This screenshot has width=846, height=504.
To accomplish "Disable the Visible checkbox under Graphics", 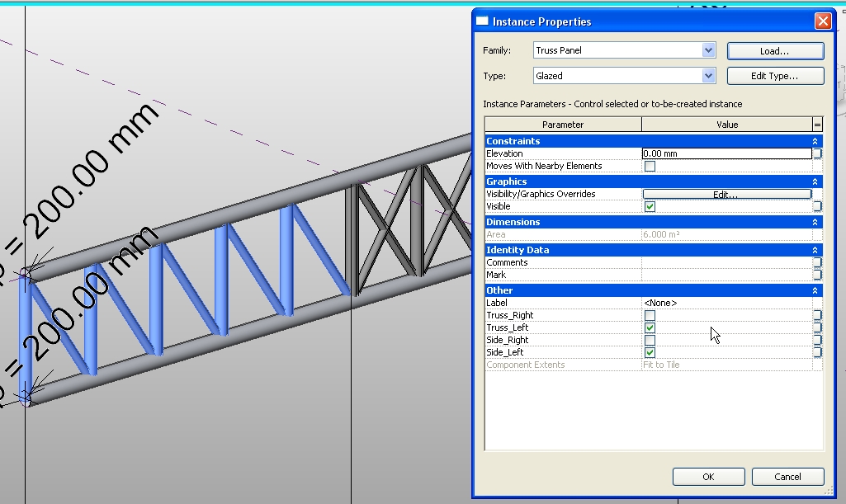I will [649, 206].
